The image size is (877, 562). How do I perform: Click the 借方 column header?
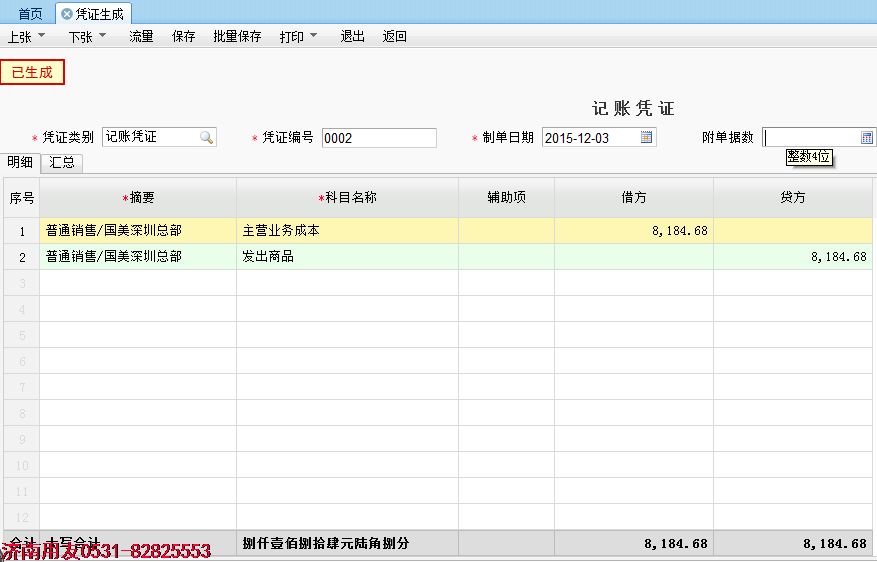633,198
